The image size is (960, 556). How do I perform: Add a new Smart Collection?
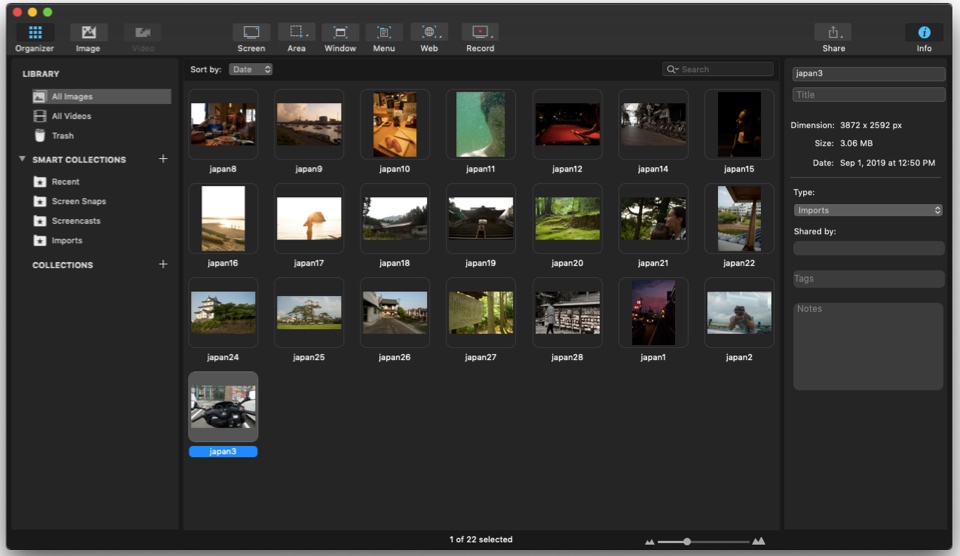(x=163, y=159)
